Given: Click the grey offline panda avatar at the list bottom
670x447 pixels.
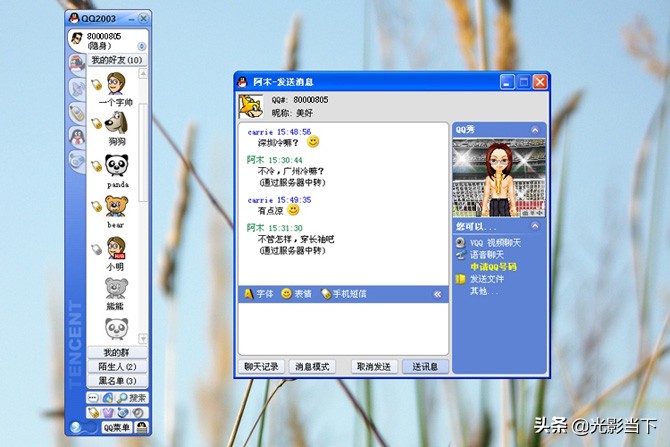Looking at the screenshot, I should tap(116, 328).
